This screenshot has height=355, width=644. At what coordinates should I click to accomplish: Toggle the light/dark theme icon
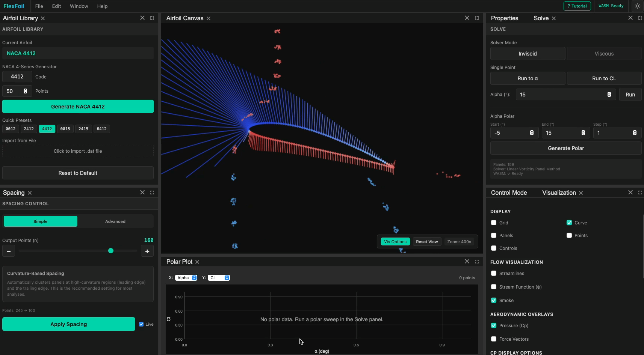pos(638,6)
